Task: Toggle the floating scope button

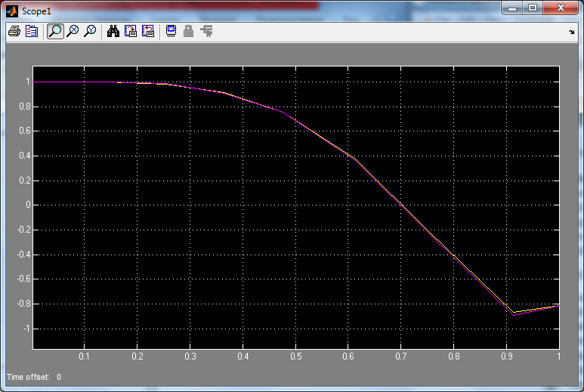Action: 171,31
